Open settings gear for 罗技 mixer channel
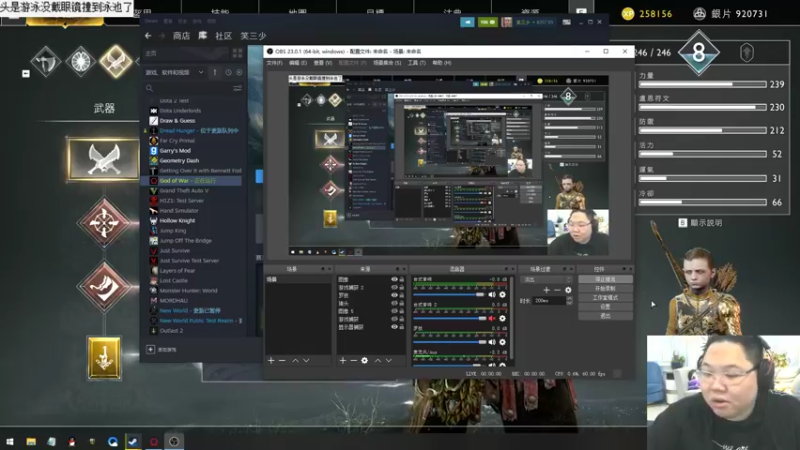This screenshot has height=450, width=800. (503, 342)
